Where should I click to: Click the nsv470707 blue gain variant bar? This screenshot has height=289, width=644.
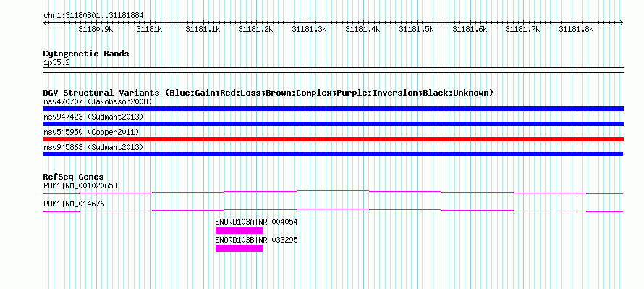333,109
